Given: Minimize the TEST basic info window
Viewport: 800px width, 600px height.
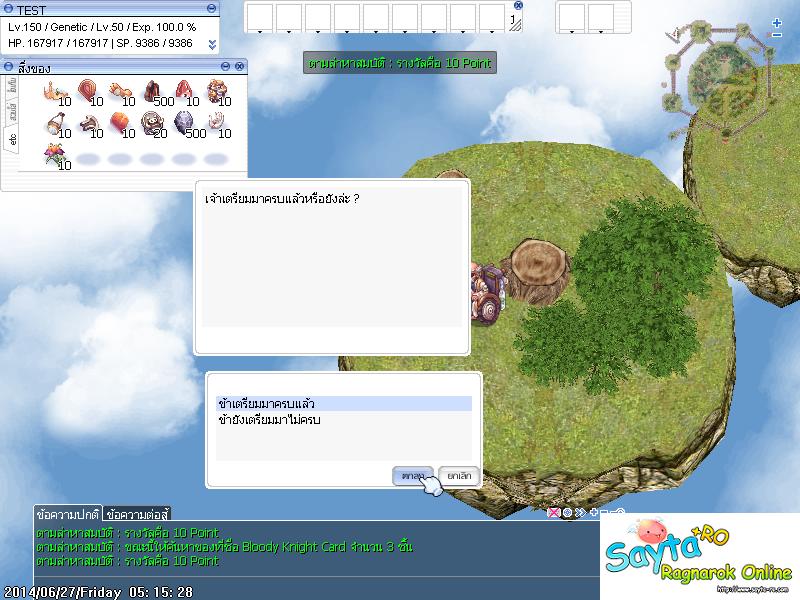Looking at the screenshot, I should click(211, 9).
